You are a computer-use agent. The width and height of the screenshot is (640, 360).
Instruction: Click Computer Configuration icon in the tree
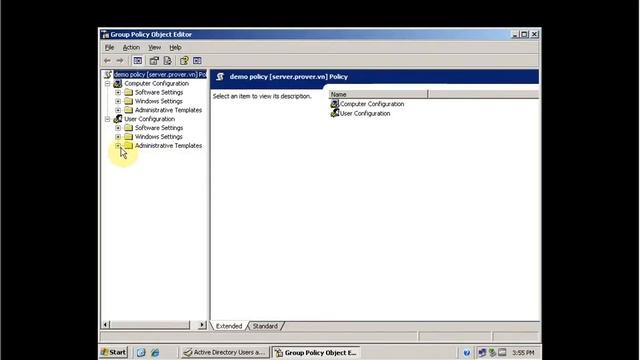click(x=118, y=83)
